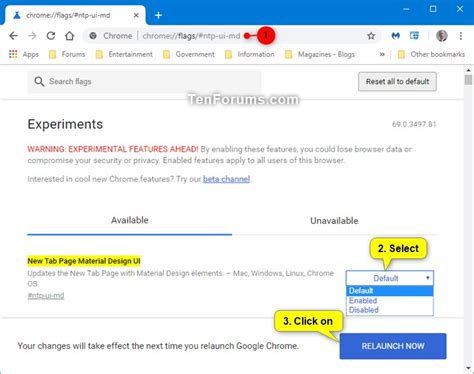474x374 pixels.
Task: Click the vertical scrollbar thumb
Action: (x=468, y=80)
